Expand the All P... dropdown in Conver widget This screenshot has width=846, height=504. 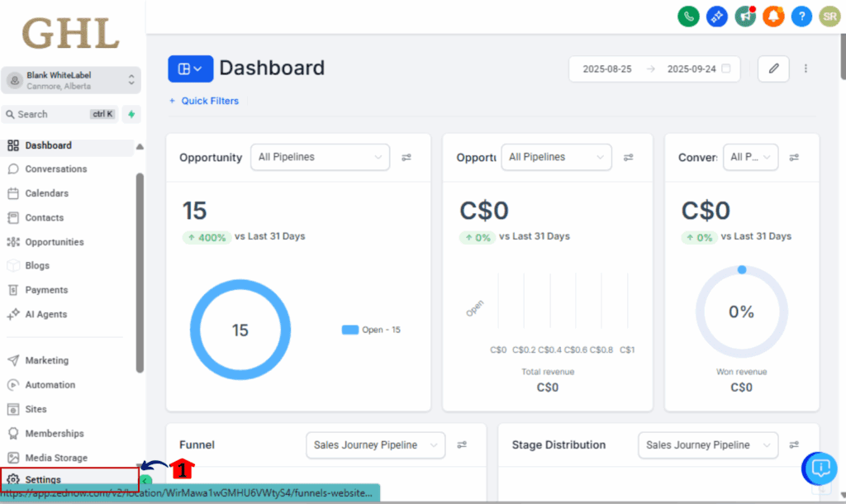click(750, 157)
